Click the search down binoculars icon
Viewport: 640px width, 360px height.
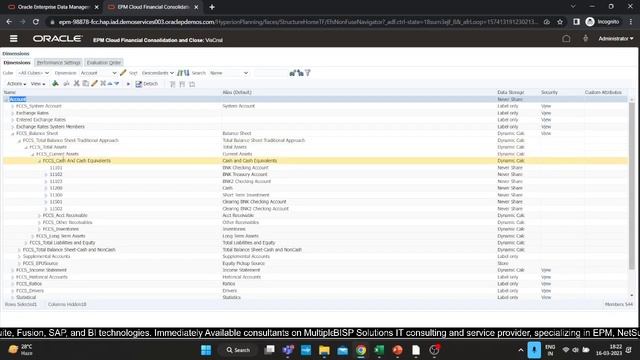pos(300,73)
